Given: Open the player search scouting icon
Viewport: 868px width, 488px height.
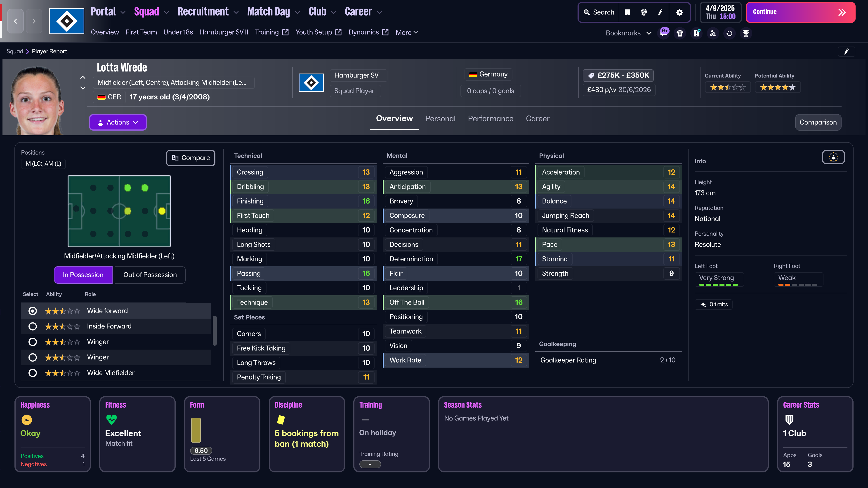Looking at the screenshot, I should coord(713,33).
